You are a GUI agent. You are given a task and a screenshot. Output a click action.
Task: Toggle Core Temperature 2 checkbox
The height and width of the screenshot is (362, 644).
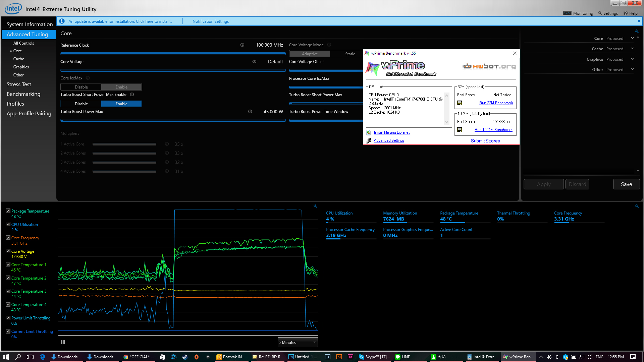(8, 278)
